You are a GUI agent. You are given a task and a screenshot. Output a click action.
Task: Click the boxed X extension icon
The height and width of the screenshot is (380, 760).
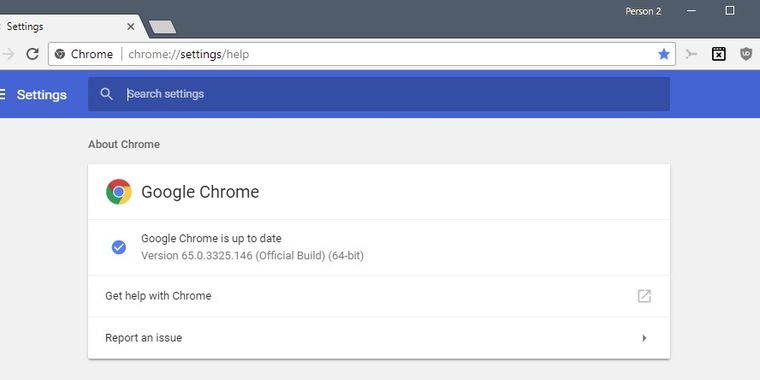[718, 54]
